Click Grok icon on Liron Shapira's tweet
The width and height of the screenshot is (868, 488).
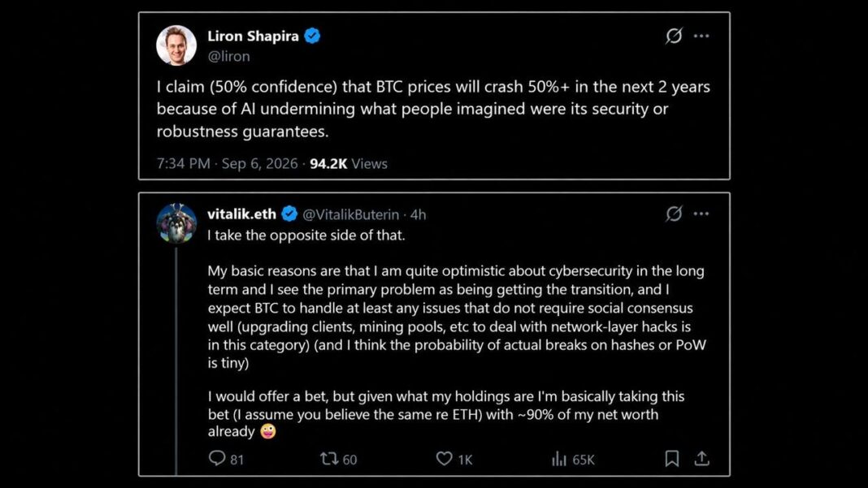click(674, 36)
